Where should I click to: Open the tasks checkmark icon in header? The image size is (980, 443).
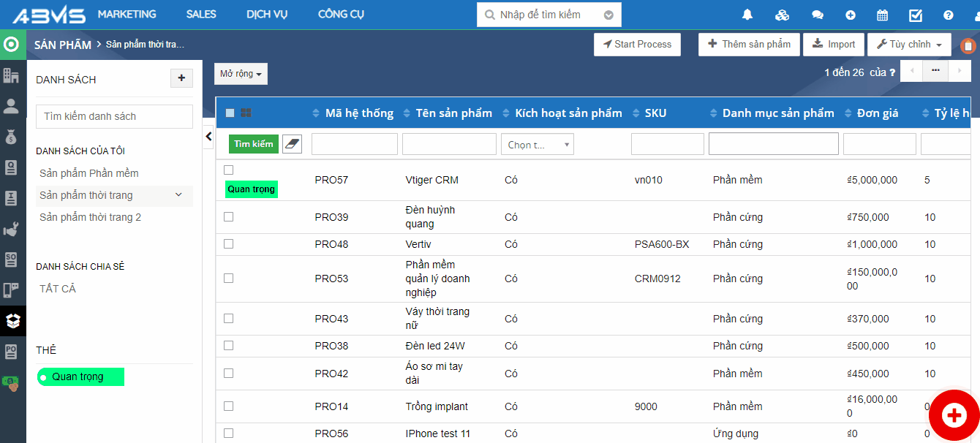coord(916,15)
